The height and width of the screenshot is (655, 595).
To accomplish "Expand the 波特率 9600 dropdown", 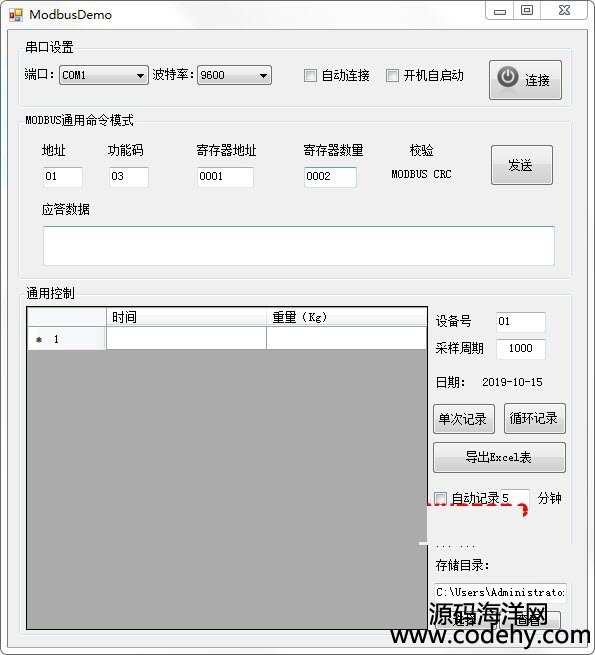I will (234, 75).
